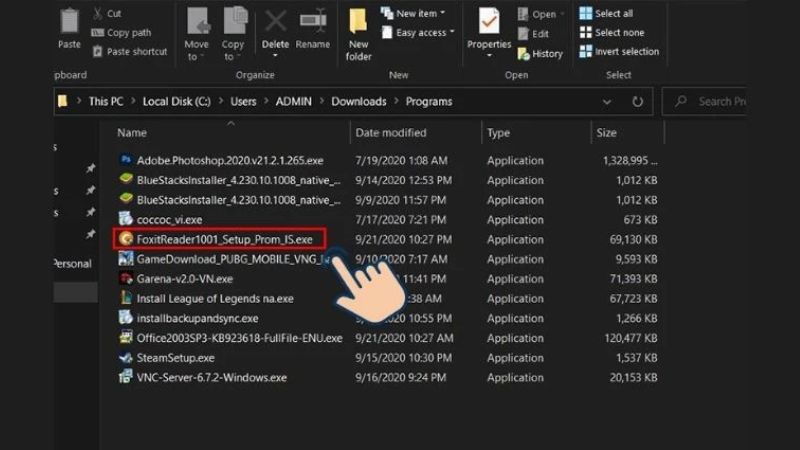Image resolution: width=800 pixels, height=450 pixels.
Task: Click the folder icon in address bar
Action: [63, 101]
